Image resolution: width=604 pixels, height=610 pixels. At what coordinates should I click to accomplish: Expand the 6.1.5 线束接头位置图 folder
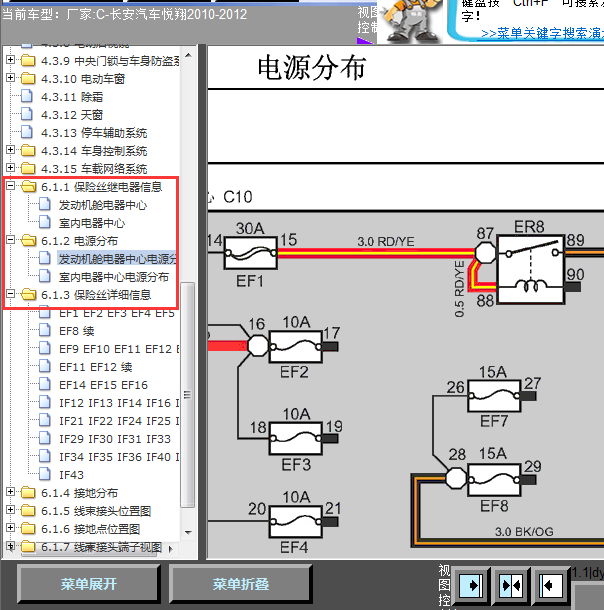tap(11, 510)
